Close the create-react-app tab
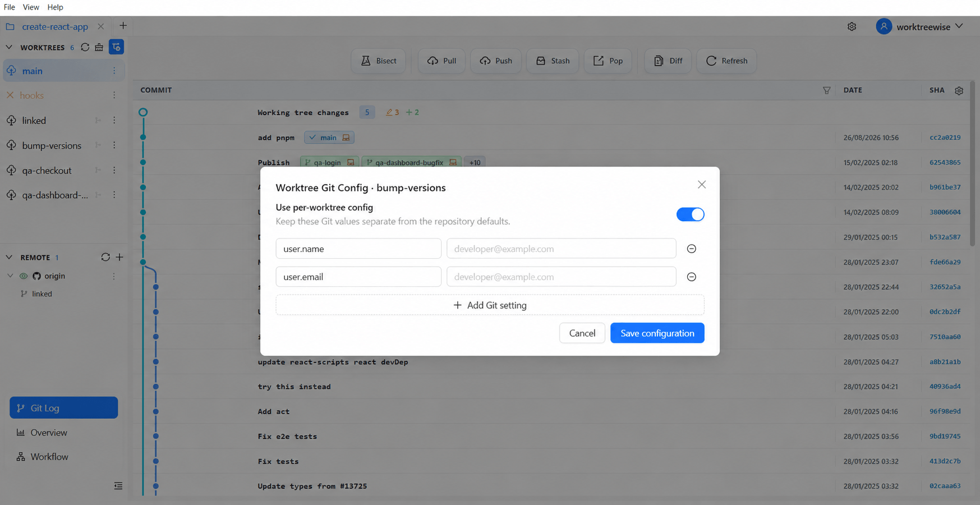The height and width of the screenshot is (505, 980). pyautogui.click(x=100, y=26)
